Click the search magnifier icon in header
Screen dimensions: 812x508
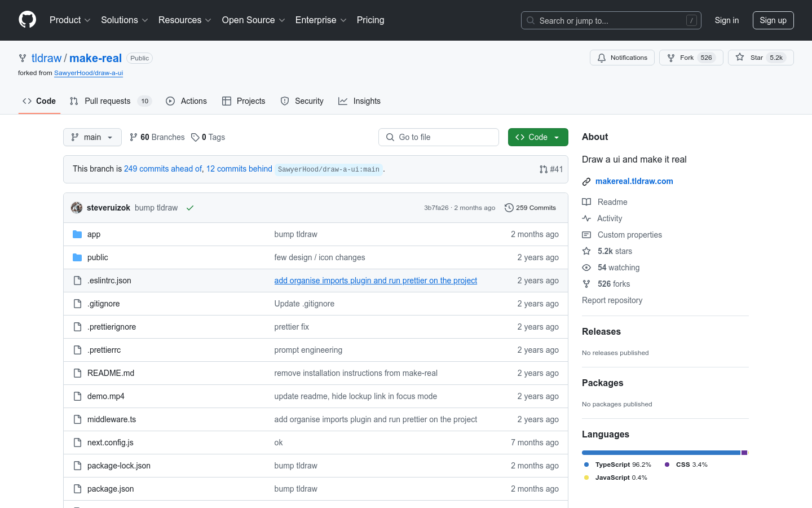(x=531, y=20)
